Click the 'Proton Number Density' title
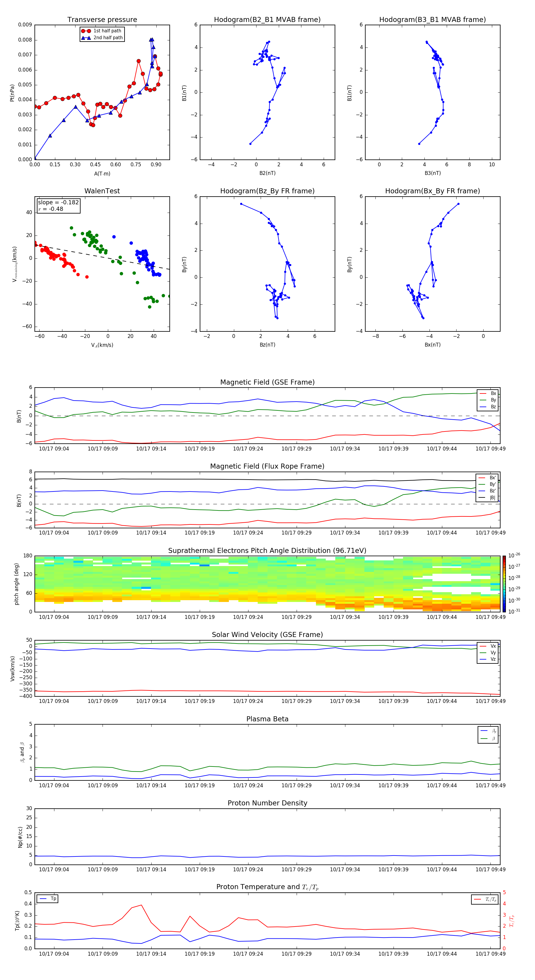 (x=267, y=803)
